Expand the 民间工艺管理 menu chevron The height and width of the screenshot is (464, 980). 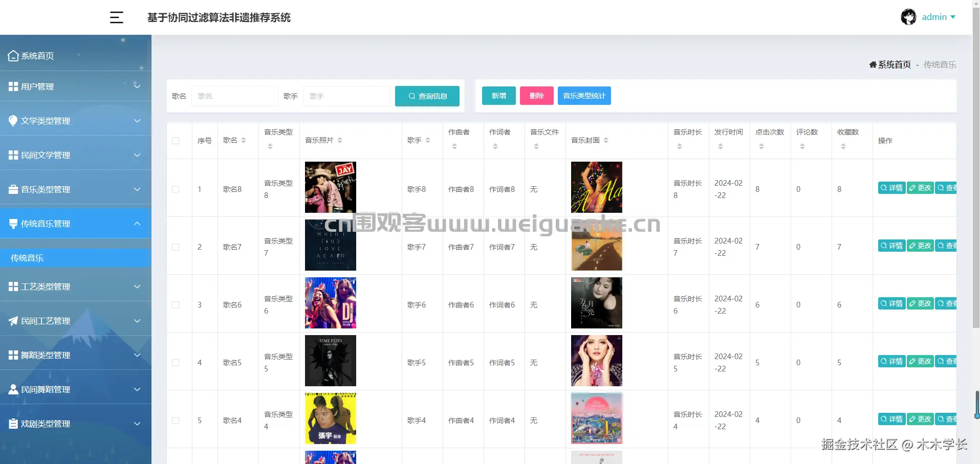(137, 321)
